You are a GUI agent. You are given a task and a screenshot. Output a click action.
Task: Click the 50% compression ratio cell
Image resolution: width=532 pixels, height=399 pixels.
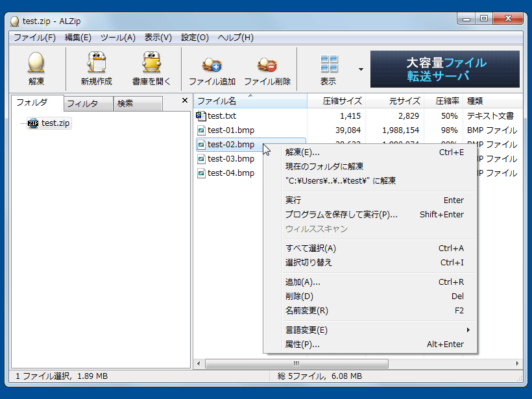[x=450, y=116]
